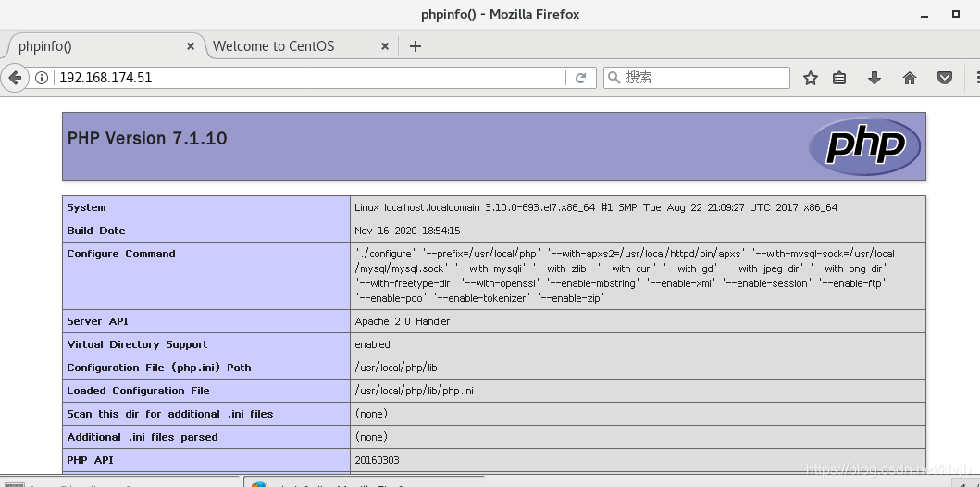This screenshot has width=980, height=487.
Task: Click the search box field
Action: pyautogui.click(x=696, y=78)
